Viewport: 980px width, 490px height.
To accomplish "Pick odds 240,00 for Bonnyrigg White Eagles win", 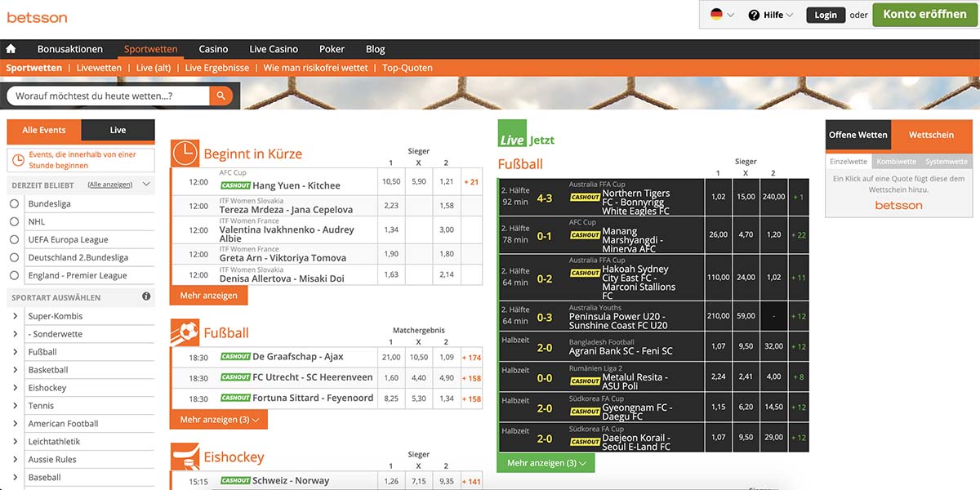I will 774,197.
